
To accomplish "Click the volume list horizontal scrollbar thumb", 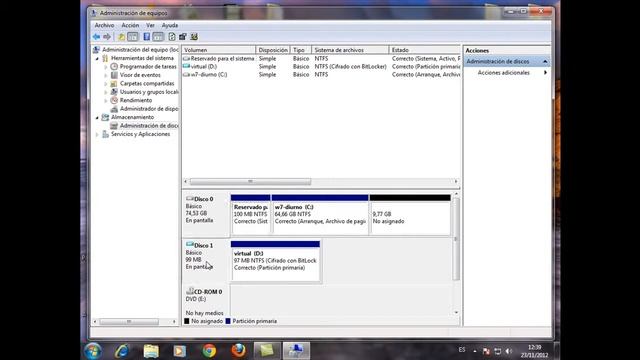I will pos(250,181).
